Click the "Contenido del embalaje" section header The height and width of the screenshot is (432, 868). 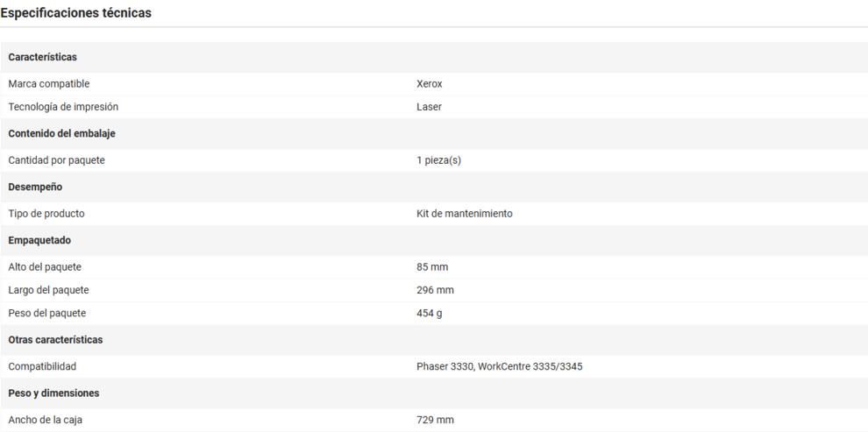coord(61,133)
